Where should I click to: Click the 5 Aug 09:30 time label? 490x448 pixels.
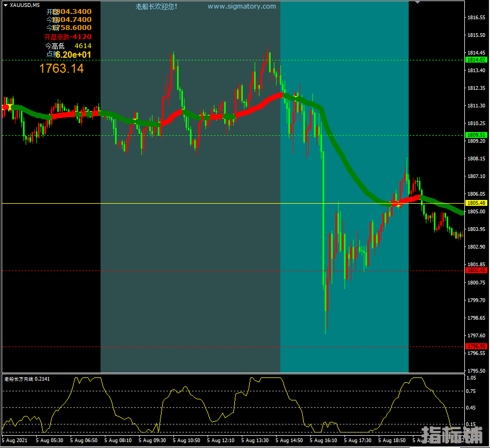coord(152,441)
